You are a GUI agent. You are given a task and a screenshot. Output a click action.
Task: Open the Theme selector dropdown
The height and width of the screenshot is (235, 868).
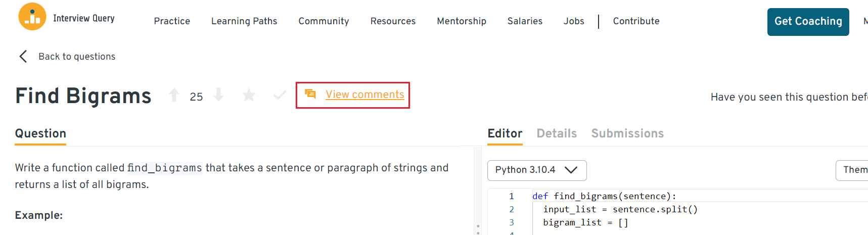854,170
